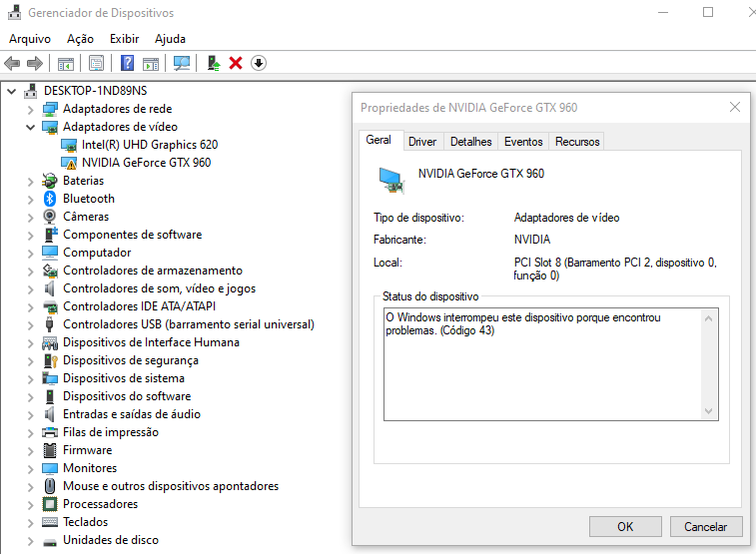The image size is (756, 554).
Task: Expand Entradas e saídas de áudio
Action: (30, 415)
